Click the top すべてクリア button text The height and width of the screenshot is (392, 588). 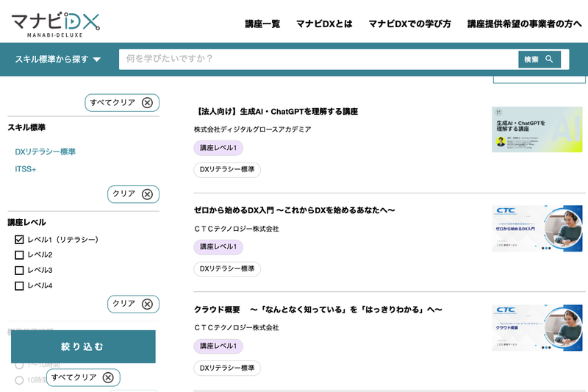[112, 102]
